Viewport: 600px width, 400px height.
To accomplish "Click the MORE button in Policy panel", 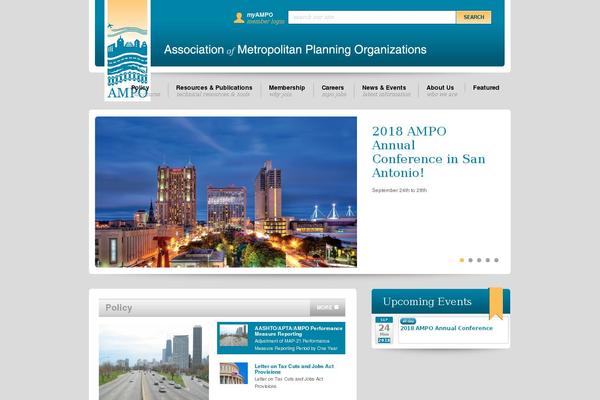I will tap(328, 308).
